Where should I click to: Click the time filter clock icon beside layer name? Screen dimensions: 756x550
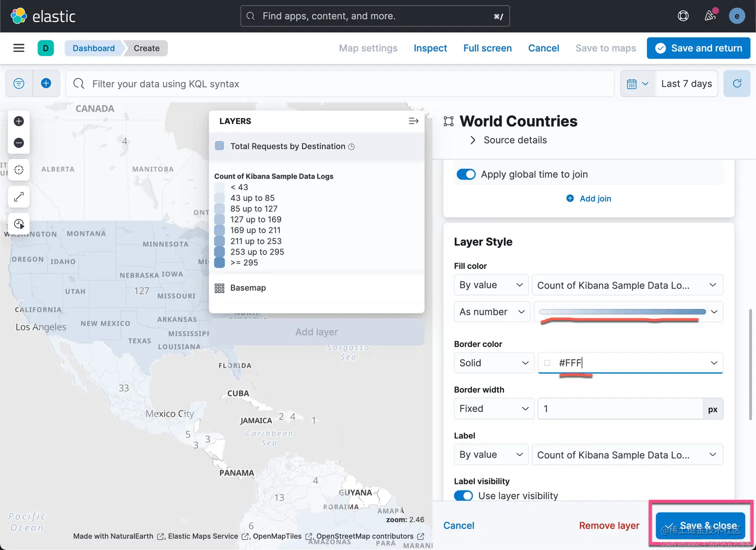(351, 146)
